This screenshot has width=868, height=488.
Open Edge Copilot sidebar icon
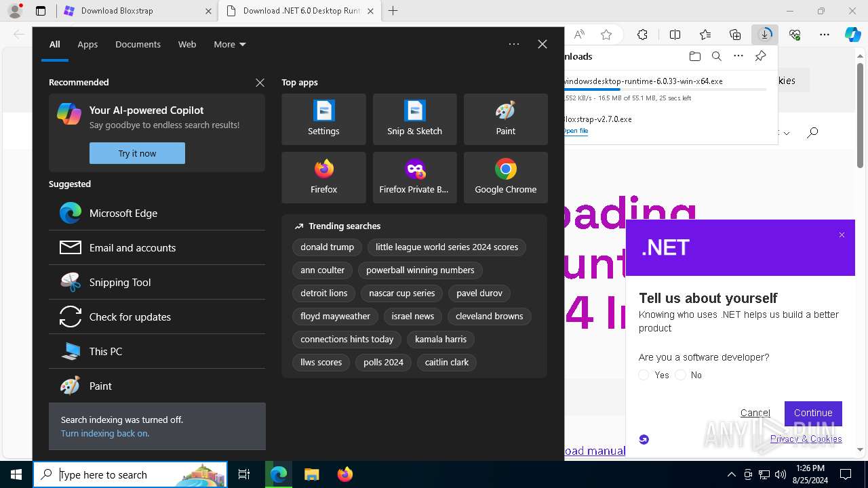[852, 35]
